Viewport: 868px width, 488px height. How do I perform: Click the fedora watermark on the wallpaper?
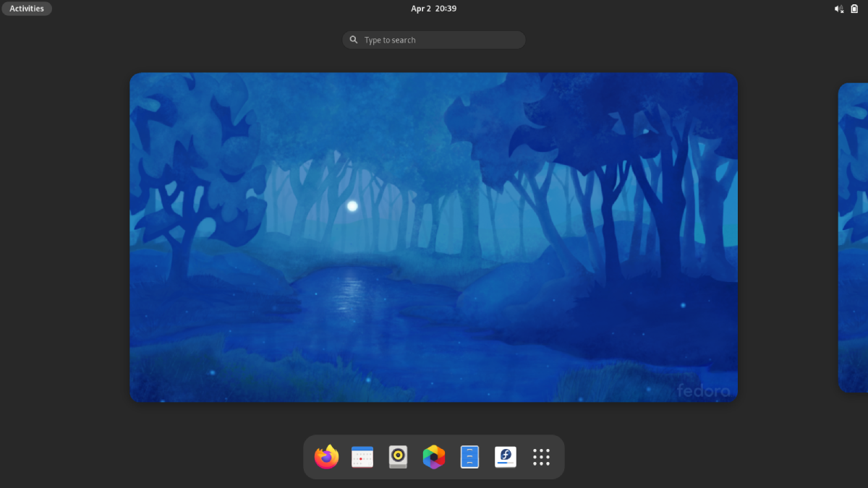(703, 391)
